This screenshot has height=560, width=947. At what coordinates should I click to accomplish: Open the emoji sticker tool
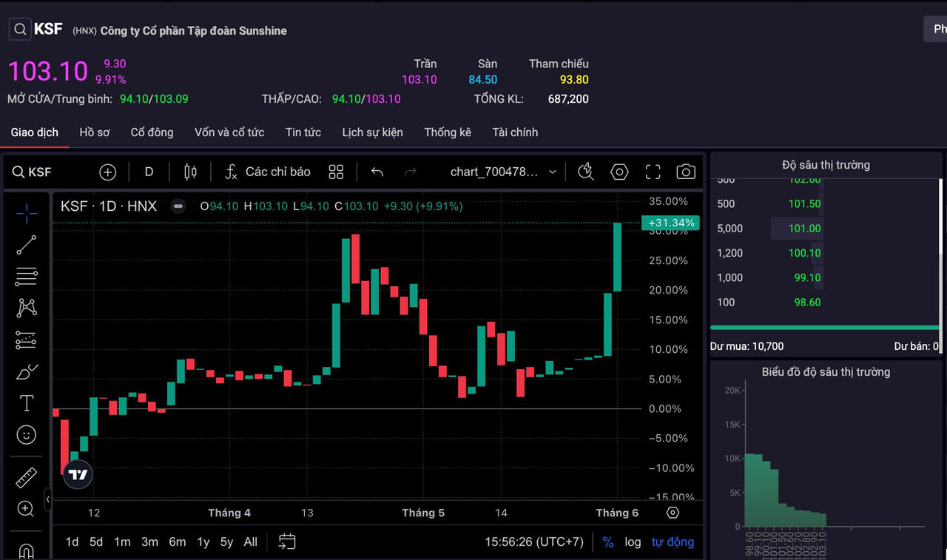27,435
